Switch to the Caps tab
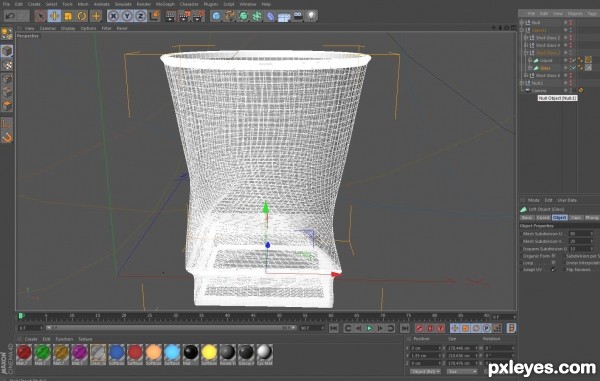The image size is (600, 381). coord(576,218)
